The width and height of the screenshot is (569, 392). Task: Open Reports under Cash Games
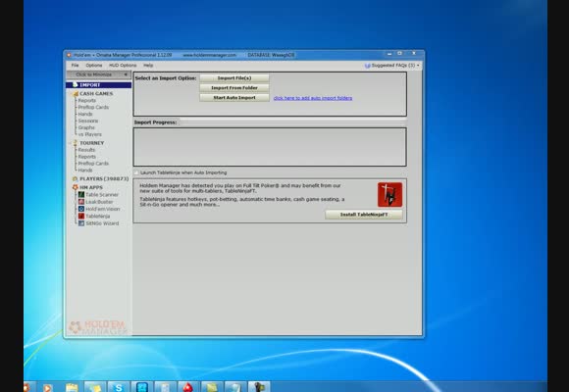(87, 100)
